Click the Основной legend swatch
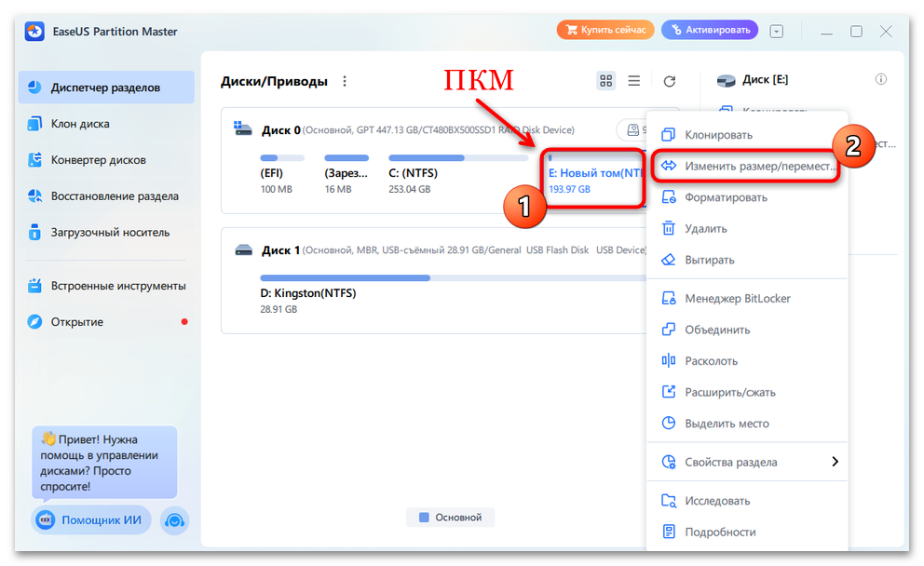This screenshot has width=924, height=566. click(424, 517)
